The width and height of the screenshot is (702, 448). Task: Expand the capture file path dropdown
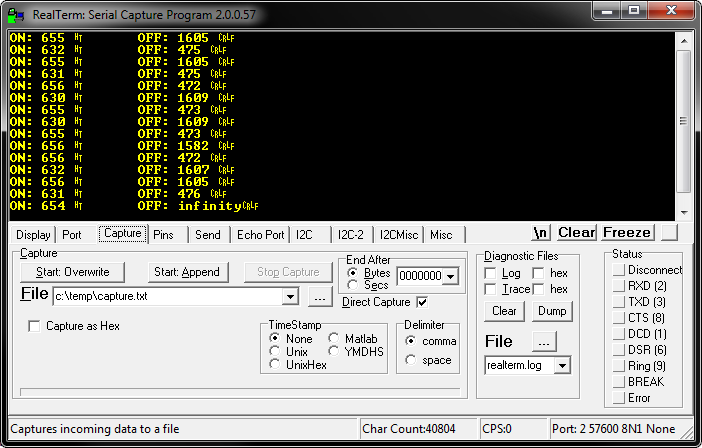point(291,296)
